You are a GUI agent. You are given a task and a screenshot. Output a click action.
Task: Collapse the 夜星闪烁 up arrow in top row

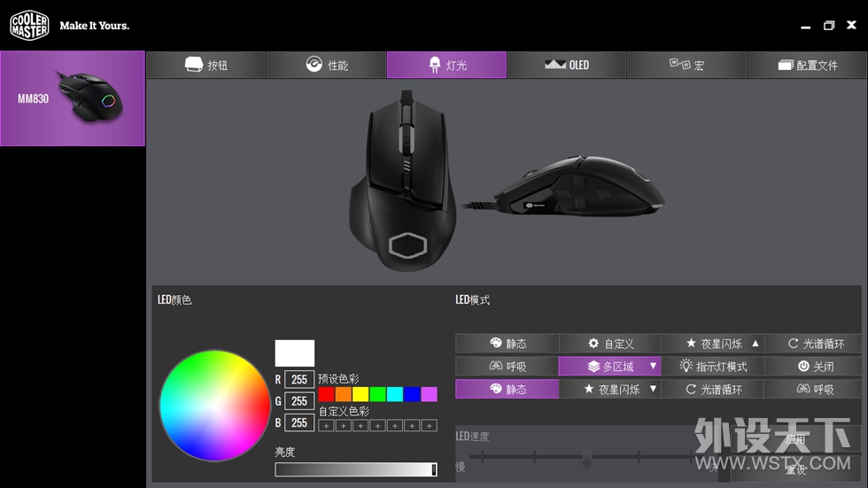tap(756, 344)
